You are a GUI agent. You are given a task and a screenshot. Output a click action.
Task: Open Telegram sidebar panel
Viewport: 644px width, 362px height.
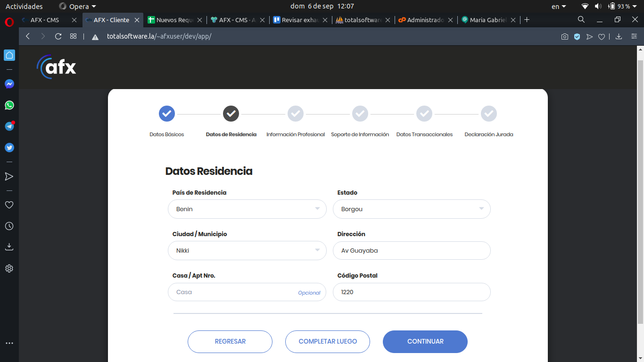coord(9,126)
